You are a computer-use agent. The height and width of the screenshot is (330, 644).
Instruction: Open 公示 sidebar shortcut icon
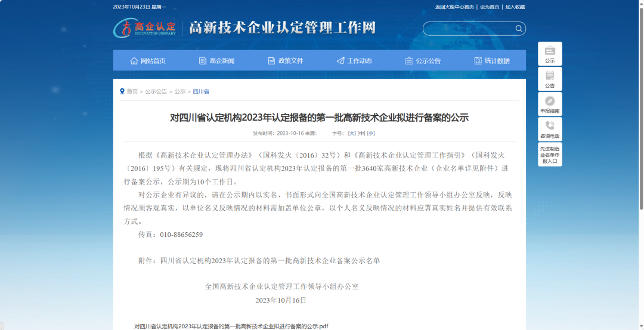coord(550,51)
